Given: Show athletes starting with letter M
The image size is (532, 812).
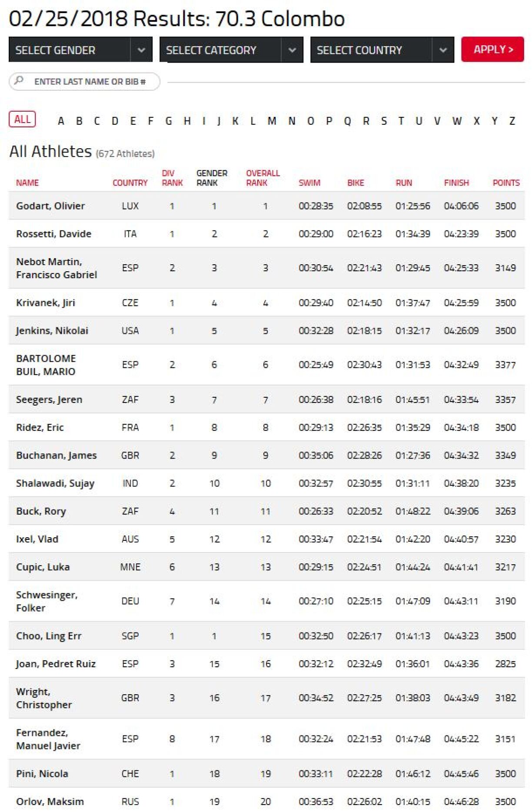Looking at the screenshot, I should pos(272,121).
